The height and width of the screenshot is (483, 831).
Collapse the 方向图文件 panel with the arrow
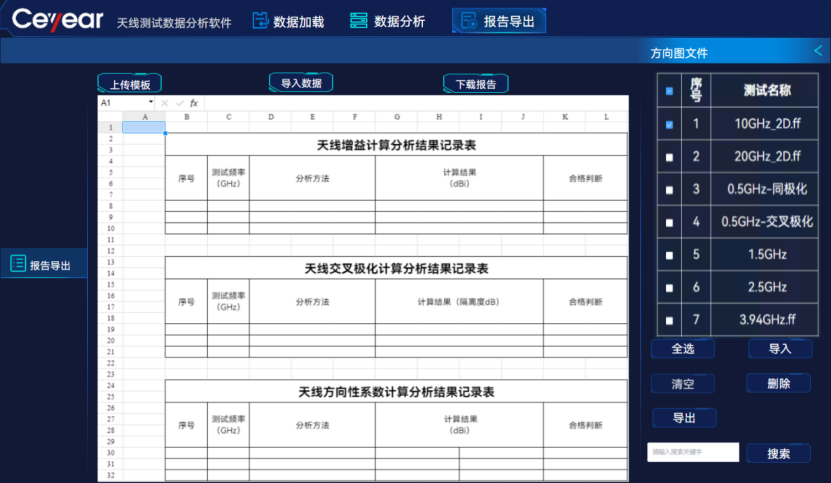click(x=818, y=51)
